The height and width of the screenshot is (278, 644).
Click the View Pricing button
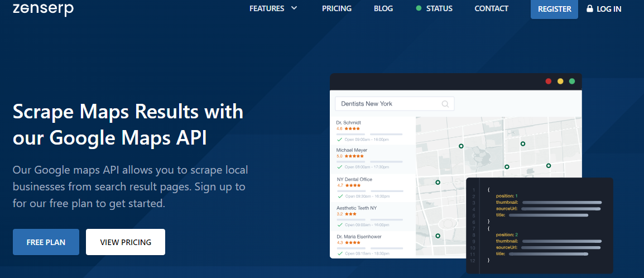coord(125,242)
